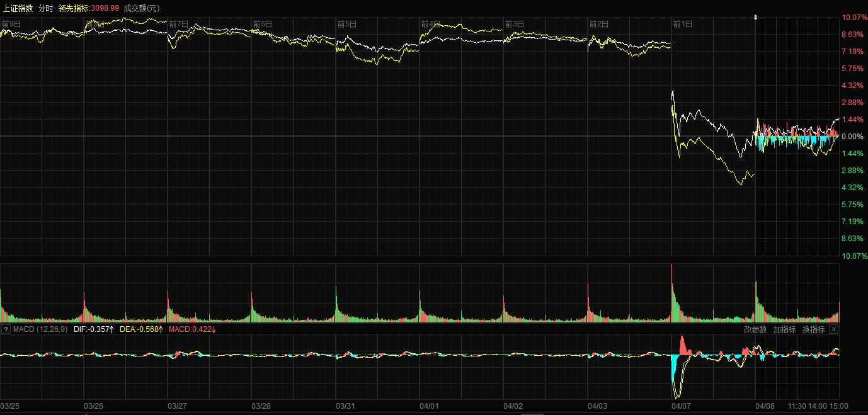Click the 领先指标:3098.99 value
Image resolution: width=868 pixels, height=415 pixels.
(89, 8)
